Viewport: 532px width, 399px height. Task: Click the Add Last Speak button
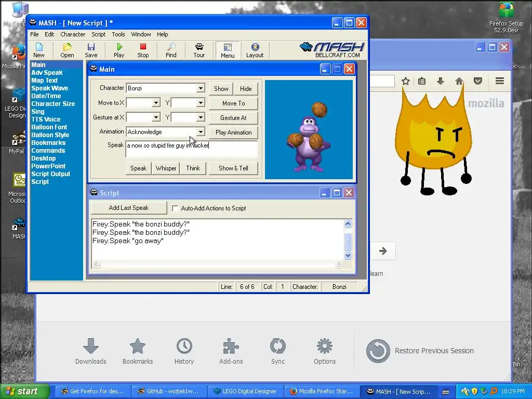(129, 208)
